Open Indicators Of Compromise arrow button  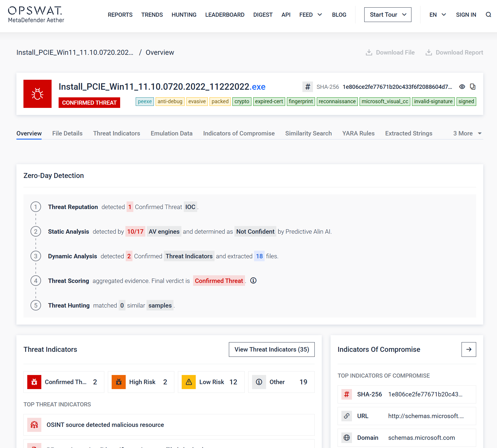pos(469,349)
